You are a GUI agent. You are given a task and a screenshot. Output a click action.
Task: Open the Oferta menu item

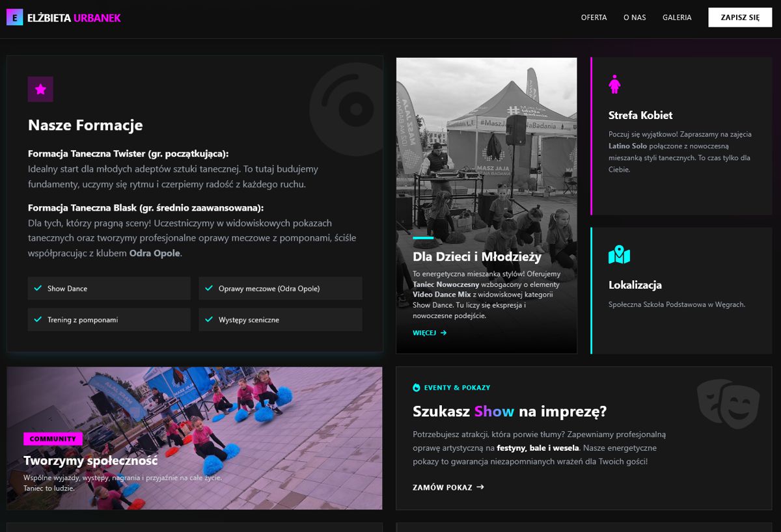[x=594, y=18]
